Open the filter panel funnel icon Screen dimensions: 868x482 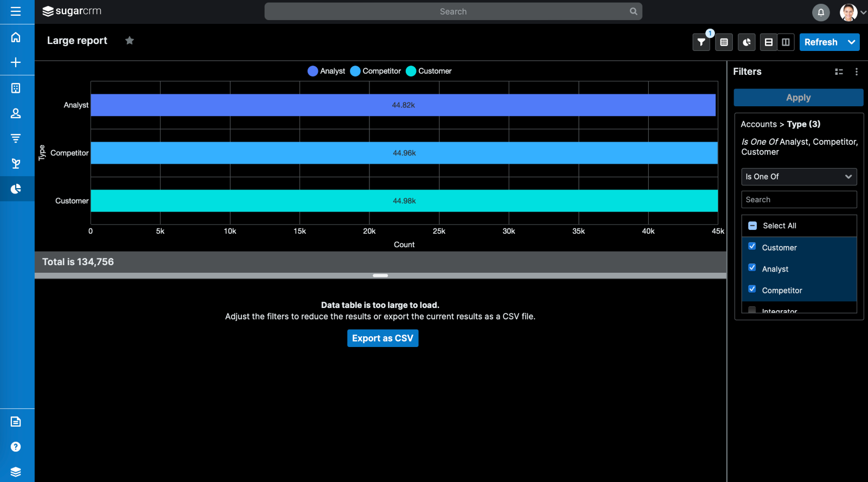pyautogui.click(x=701, y=42)
